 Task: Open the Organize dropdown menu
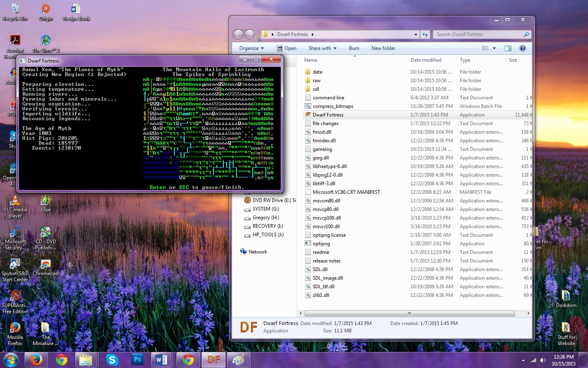tap(252, 48)
